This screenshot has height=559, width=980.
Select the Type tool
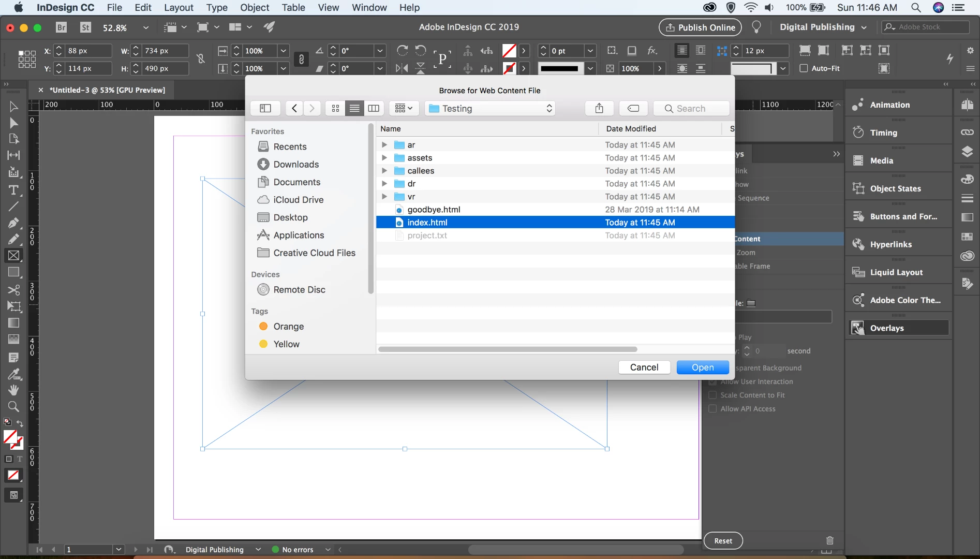coord(13,190)
